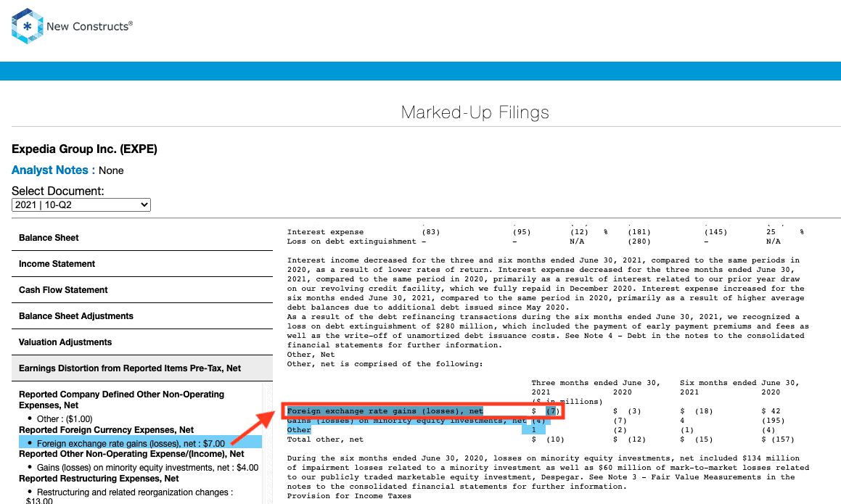Image resolution: width=841 pixels, height=504 pixels.
Task: Click the 'Interest expense' row label
Action: [325, 232]
